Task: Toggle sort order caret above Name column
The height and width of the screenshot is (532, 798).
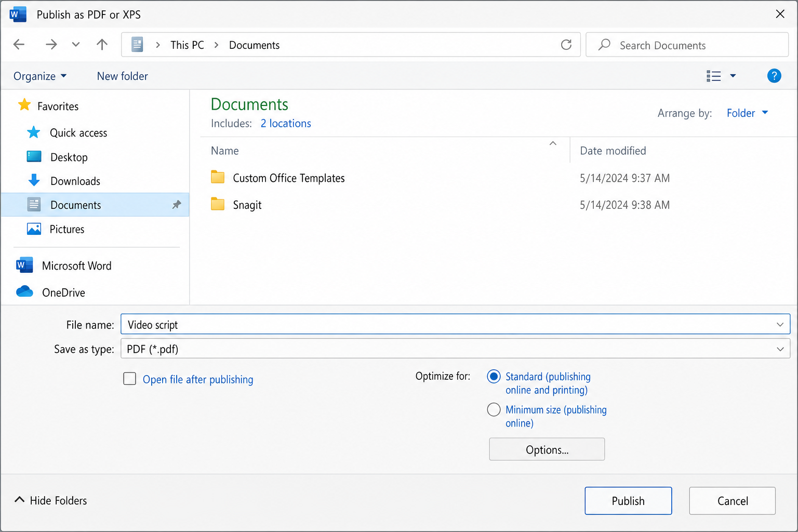Action: coord(553,143)
